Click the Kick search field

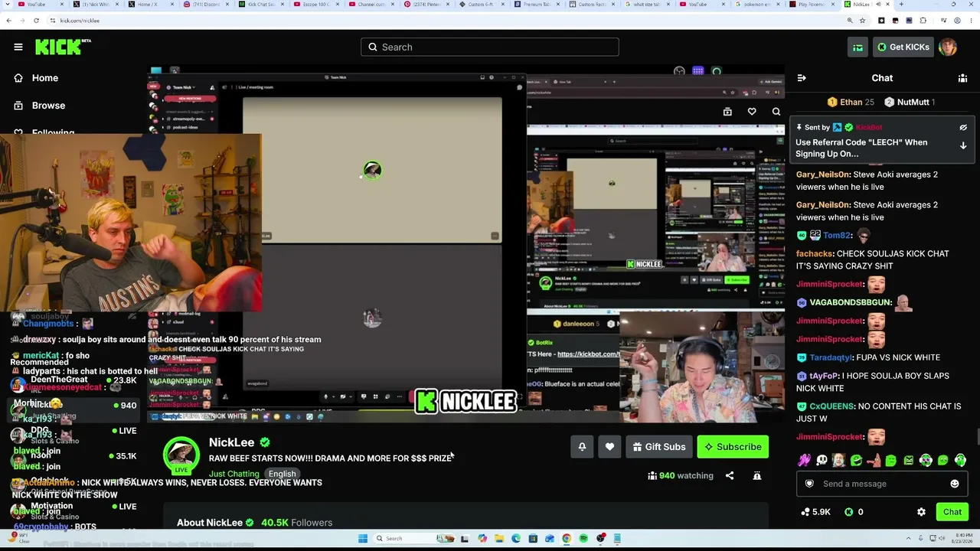click(490, 47)
